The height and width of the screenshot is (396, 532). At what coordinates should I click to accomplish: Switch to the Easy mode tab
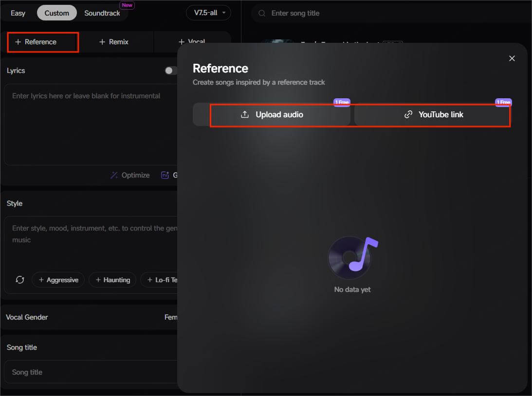(x=18, y=13)
